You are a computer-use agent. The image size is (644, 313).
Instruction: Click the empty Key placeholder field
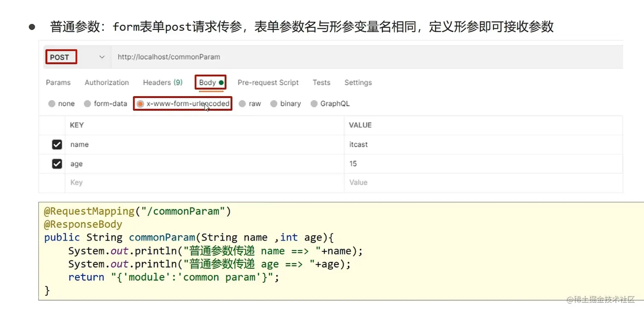(204, 183)
